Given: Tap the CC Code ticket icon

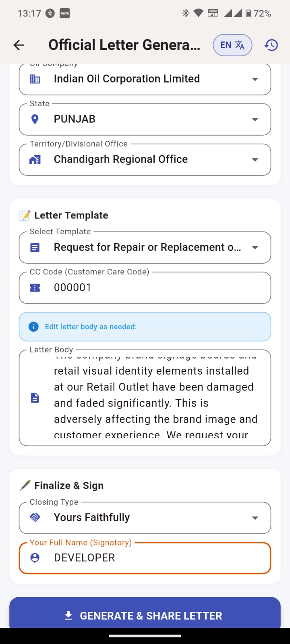Looking at the screenshot, I should (x=35, y=288).
